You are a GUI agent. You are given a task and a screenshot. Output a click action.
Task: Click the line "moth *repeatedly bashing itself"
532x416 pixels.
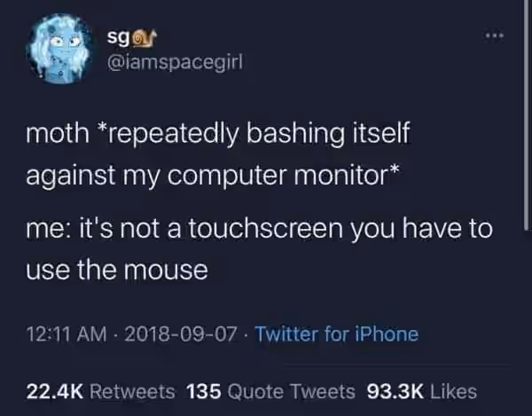(218, 134)
